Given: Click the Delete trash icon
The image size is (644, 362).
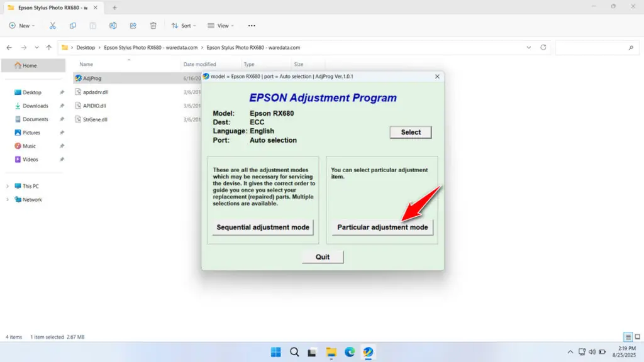Looking at the screenshot, I should (x=153, y=26).
